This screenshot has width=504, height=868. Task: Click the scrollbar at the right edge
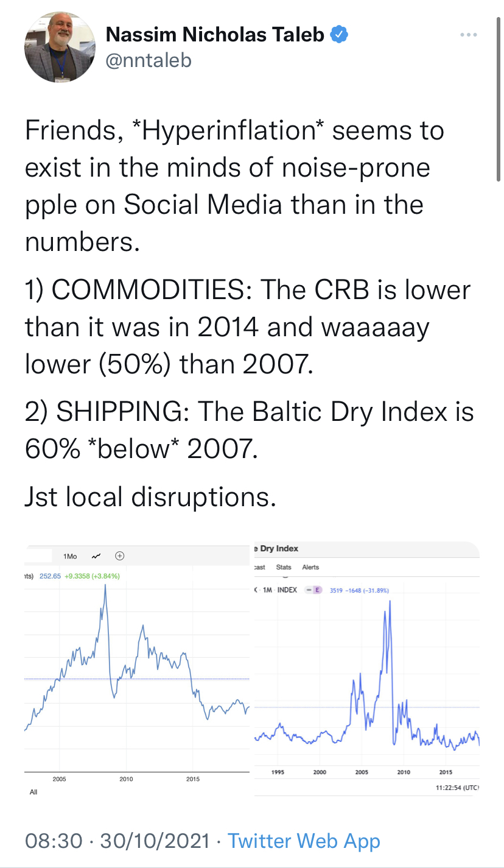(x=499, y=91)
